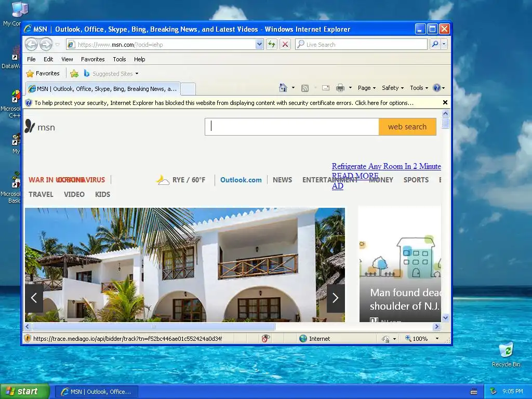Click the Back navigation arrow
Image resolution: width=532 pixels, height=399 pixels.
[x=31, y=44]
